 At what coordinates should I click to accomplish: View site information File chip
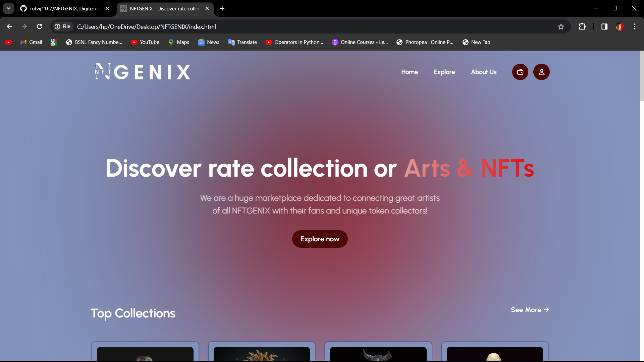click(63, 26)
